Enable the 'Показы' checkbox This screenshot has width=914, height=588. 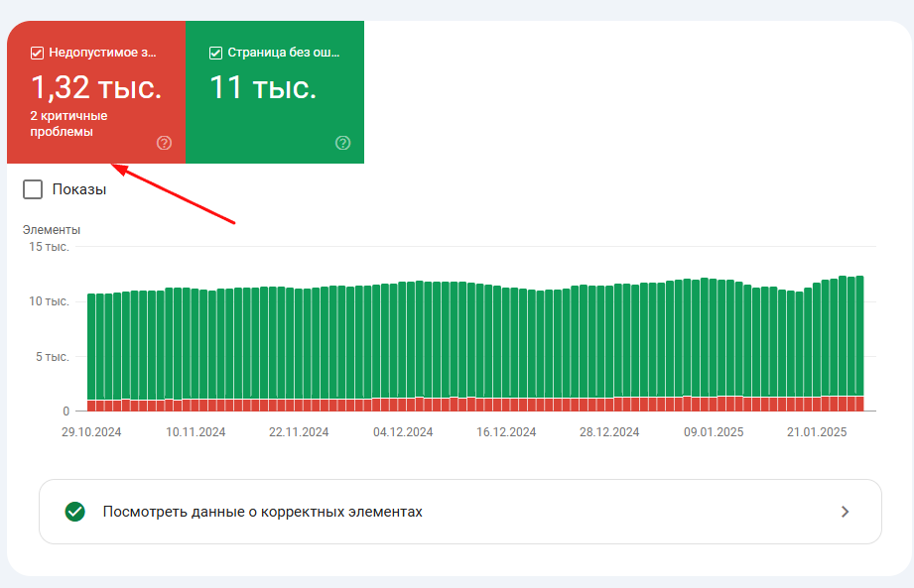[33, 189]
